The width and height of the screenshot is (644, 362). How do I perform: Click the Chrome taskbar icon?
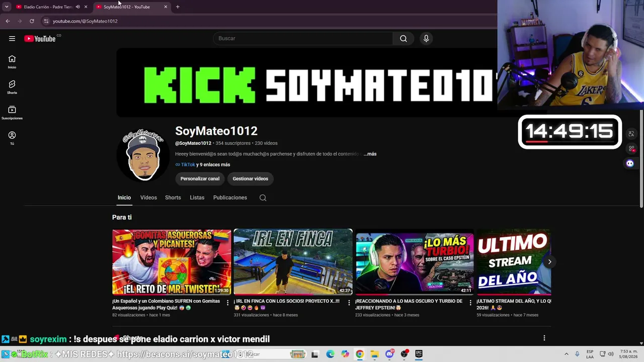coord(360,354)
